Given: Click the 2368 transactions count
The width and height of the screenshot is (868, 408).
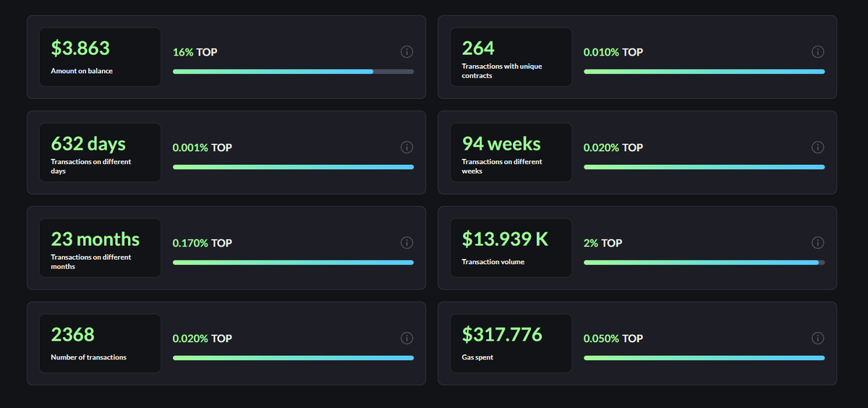Looking at the screenshot, I should click(x=72, y=335).
